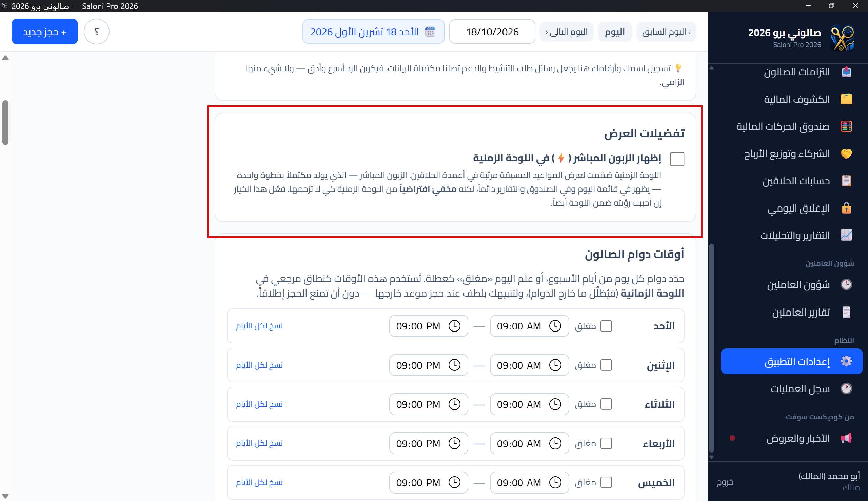868x501 pixels.
Task: Click the notepad icon for تقارير العاملين
Action: (x=846, y=312)
